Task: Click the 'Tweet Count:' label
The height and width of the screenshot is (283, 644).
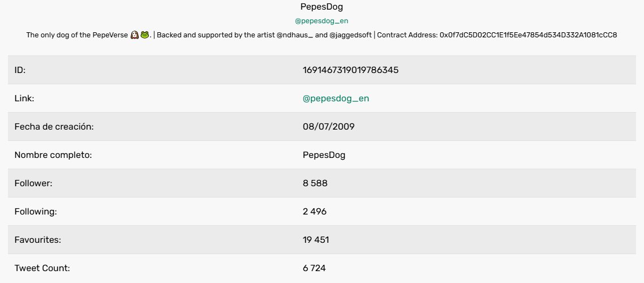Action: pos(42,268)
